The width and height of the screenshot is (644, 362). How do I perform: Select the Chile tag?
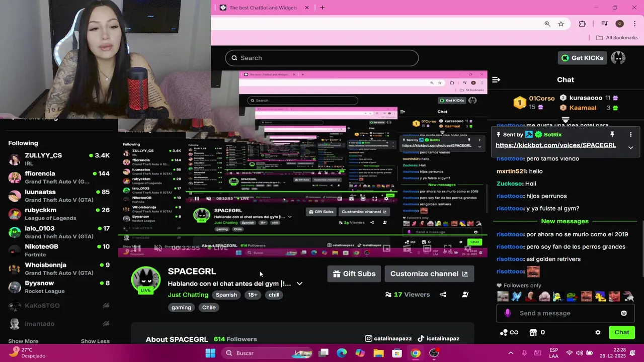click(209, 307)
